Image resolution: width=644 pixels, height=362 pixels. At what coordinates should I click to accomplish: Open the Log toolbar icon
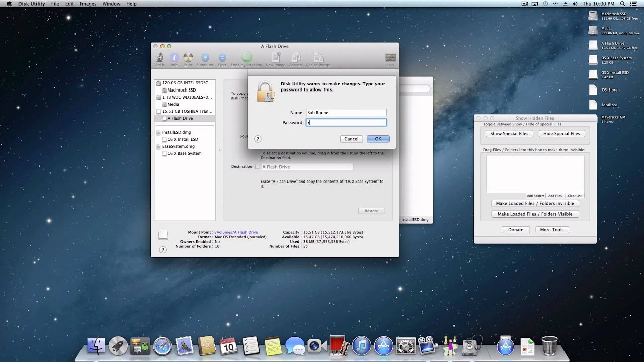point(390,59)
